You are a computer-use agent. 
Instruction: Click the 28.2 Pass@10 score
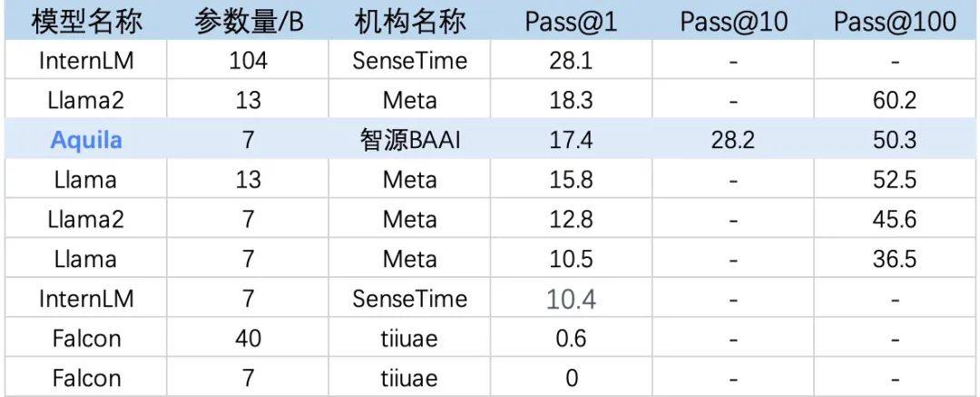point(733,140)
